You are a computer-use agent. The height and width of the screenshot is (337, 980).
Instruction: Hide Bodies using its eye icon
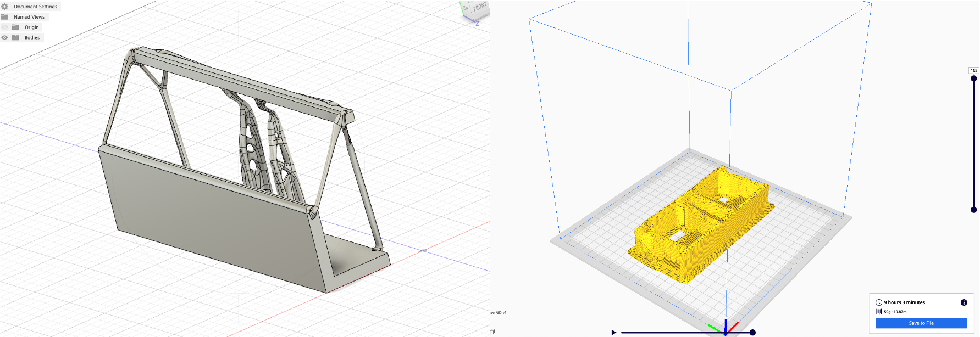coord(4,37)
